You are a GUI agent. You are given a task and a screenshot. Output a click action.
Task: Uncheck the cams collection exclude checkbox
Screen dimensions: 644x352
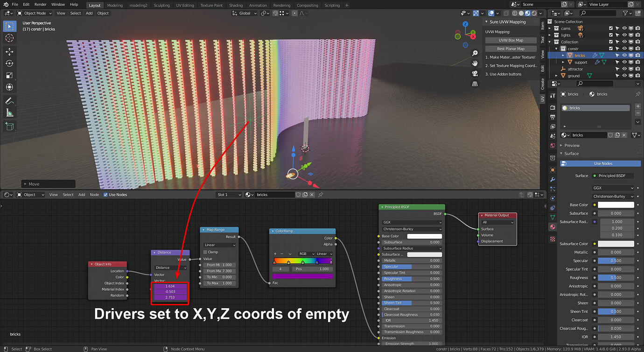pyautogui.click(x=611, y=28)
